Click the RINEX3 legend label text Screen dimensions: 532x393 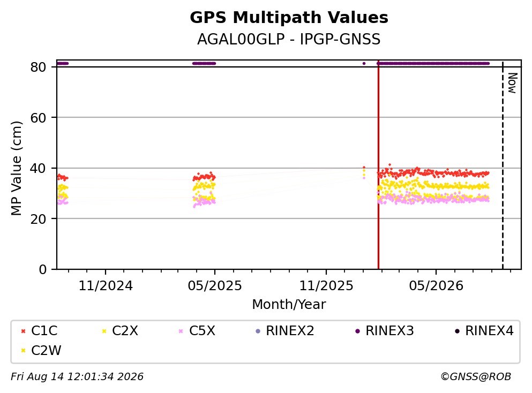[x=389, y=331]
